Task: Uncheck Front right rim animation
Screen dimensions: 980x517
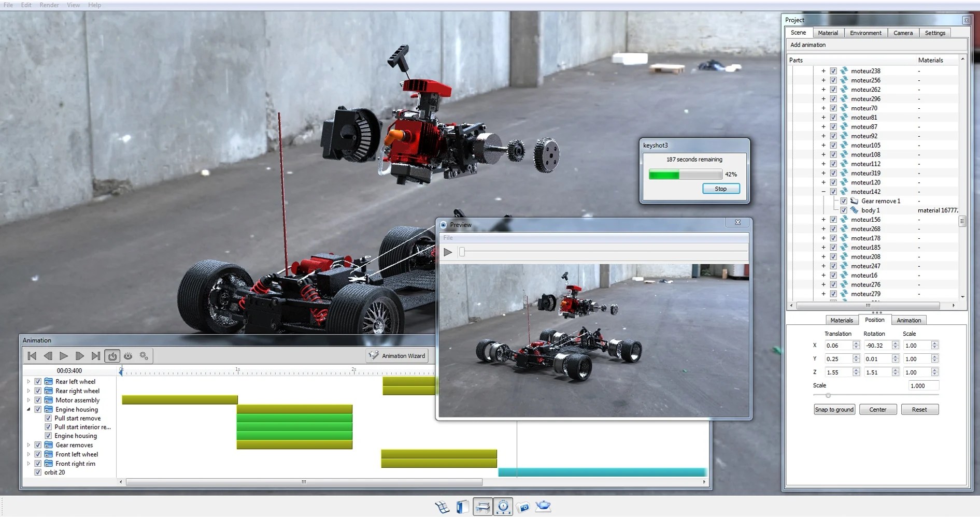Action: (x=38, y=464)
